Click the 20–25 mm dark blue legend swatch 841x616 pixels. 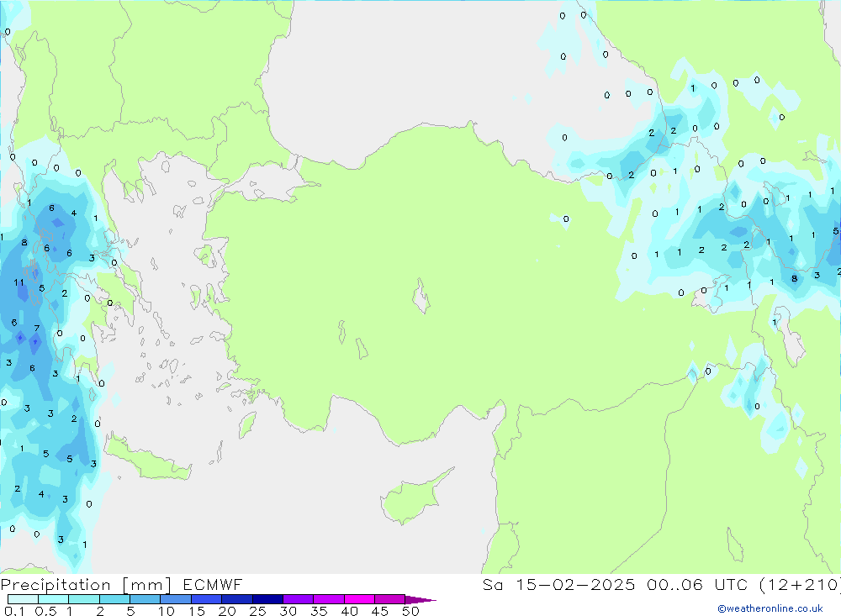(x=236, y=599)
